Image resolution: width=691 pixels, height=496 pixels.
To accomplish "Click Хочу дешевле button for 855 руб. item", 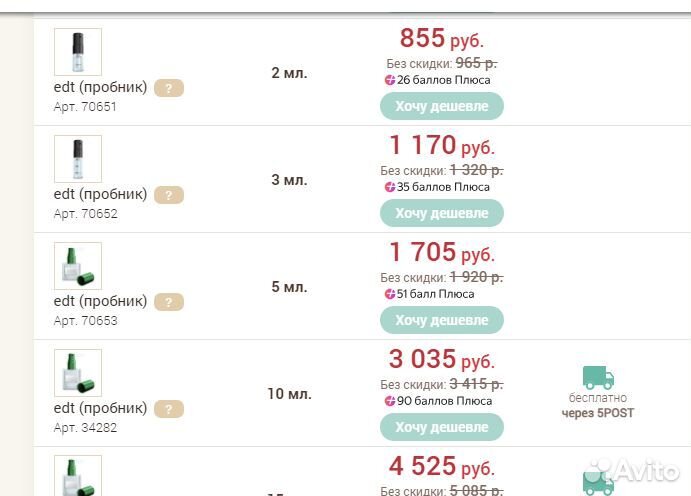I will pos(442,106).
